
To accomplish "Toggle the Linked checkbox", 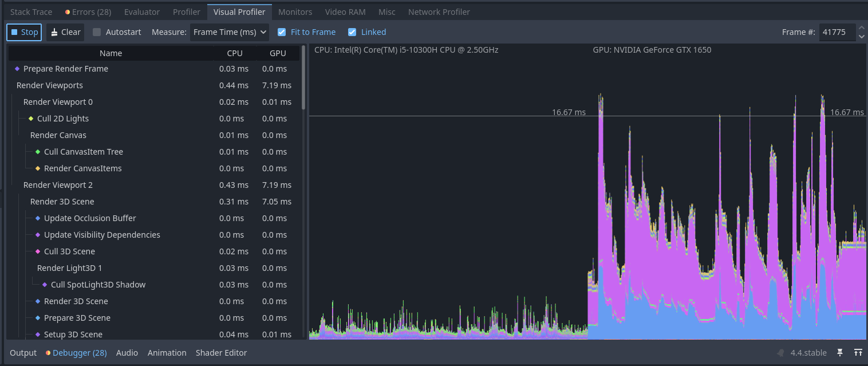I will coord(352,32).
